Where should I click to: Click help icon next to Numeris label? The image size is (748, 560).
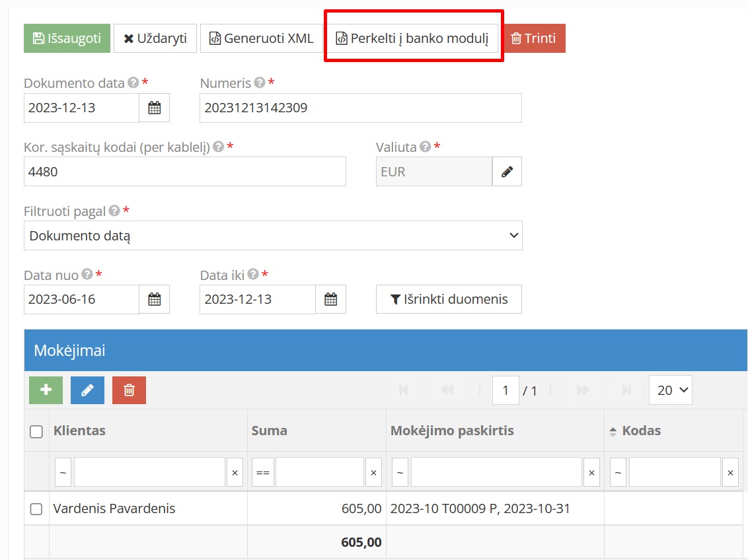(260, 83)
